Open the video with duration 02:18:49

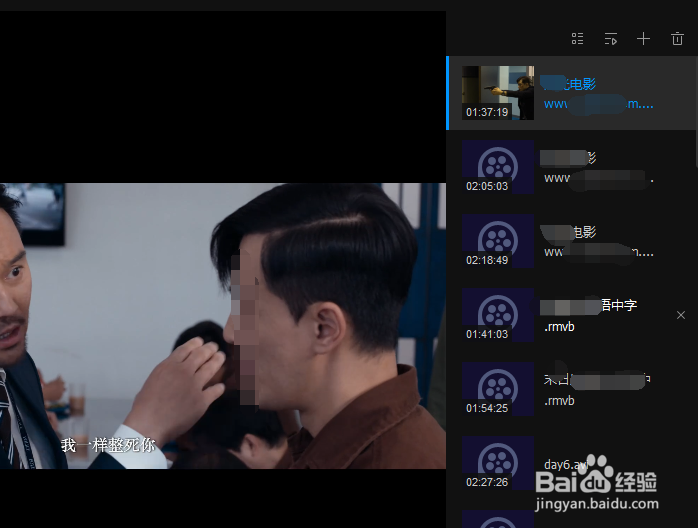(498, 241)
